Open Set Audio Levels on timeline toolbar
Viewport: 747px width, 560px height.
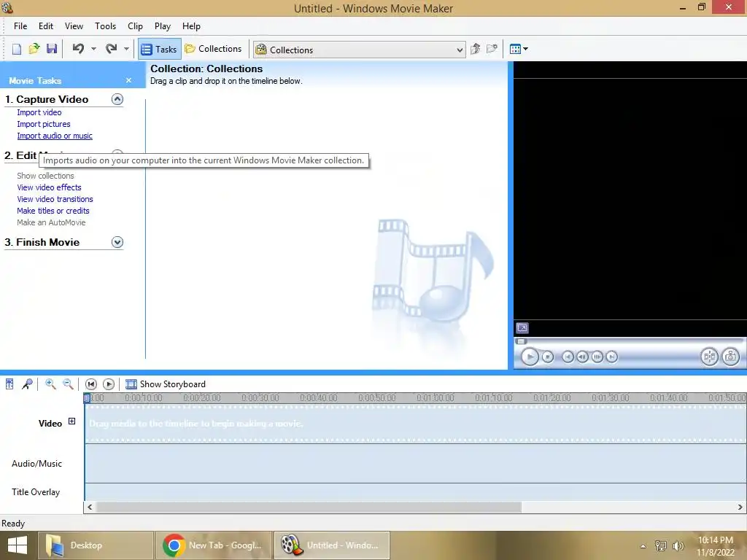tap(9, 384)
